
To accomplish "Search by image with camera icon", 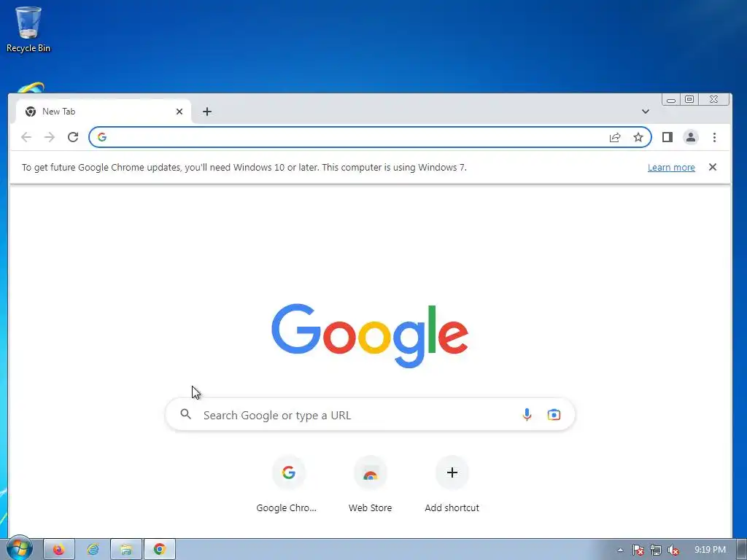I will click(554, 414).
